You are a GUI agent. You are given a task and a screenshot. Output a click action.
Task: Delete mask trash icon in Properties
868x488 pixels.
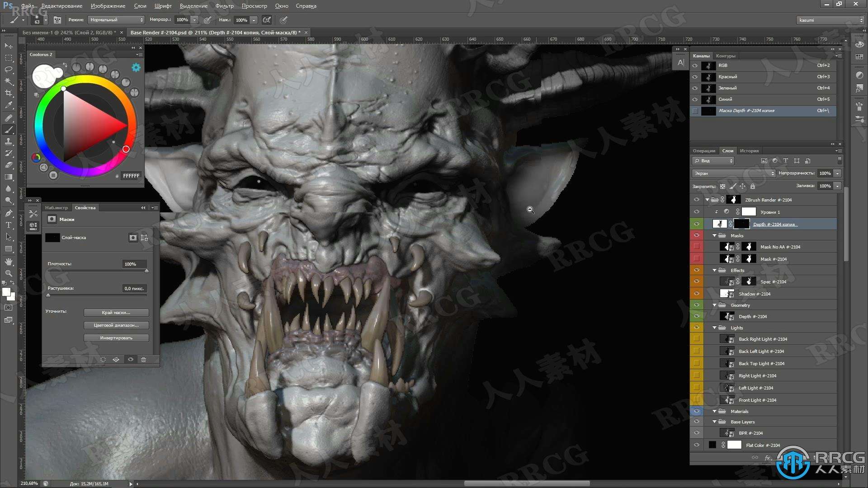pos(144,360)
